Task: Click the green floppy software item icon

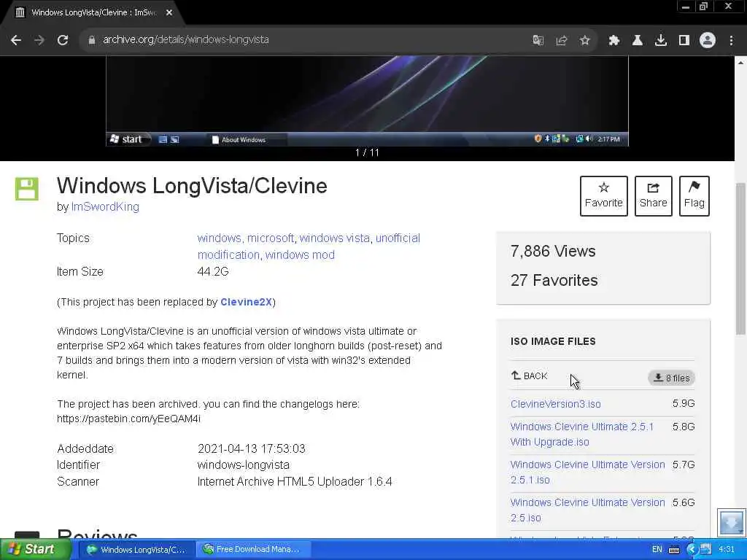Action: [x=27, y=189]
